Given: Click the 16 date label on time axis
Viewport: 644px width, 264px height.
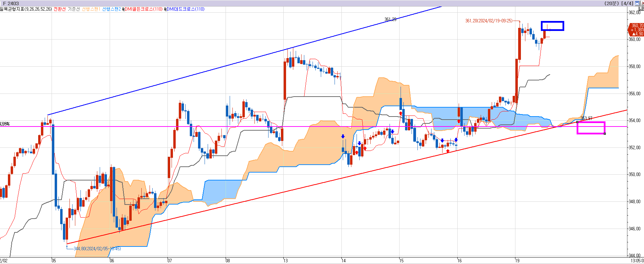Looking at the screenshot, I should [459, 261].
